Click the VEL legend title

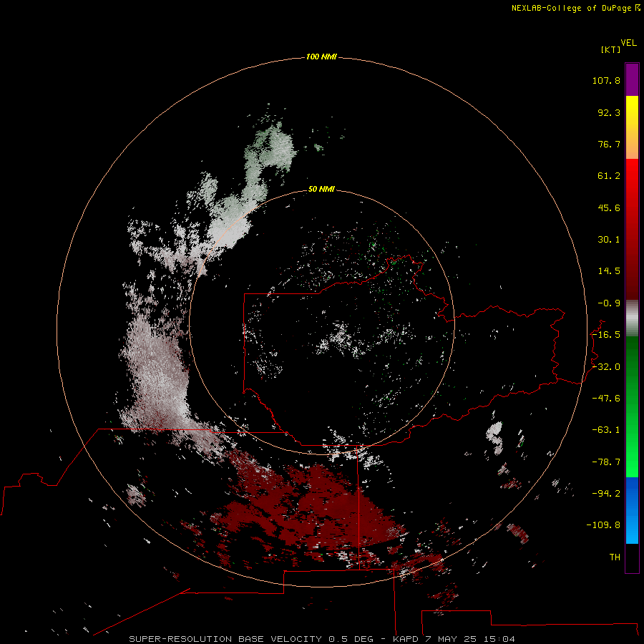click(x=628, y=43)
